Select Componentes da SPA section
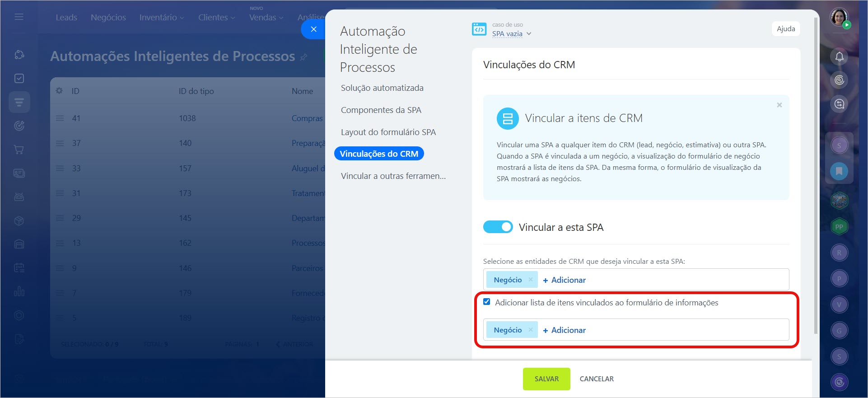 (381, 110)
